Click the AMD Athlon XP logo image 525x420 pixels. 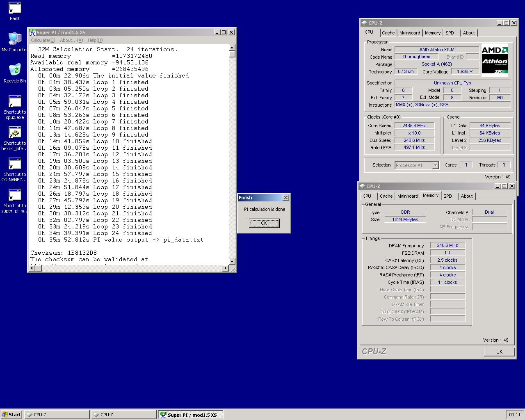[495, 60]
